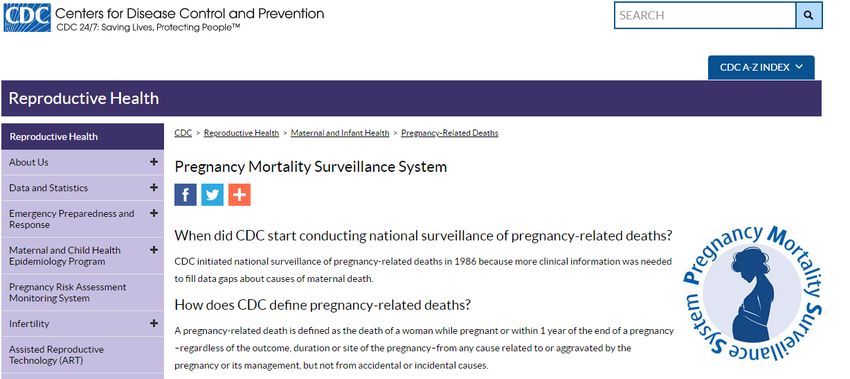Screen dimensions: 850x379
Task: Expand Data and Statistics plus icon
Action: [154, 187]
